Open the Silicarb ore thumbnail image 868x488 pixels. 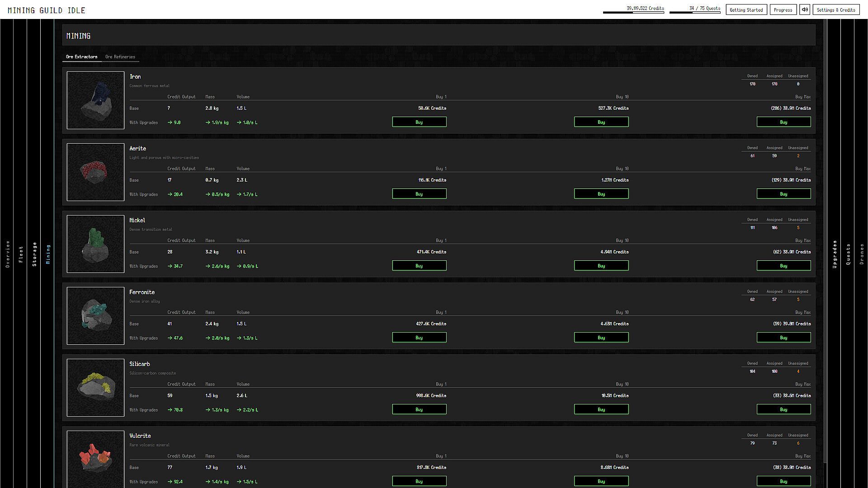(95, 388)
